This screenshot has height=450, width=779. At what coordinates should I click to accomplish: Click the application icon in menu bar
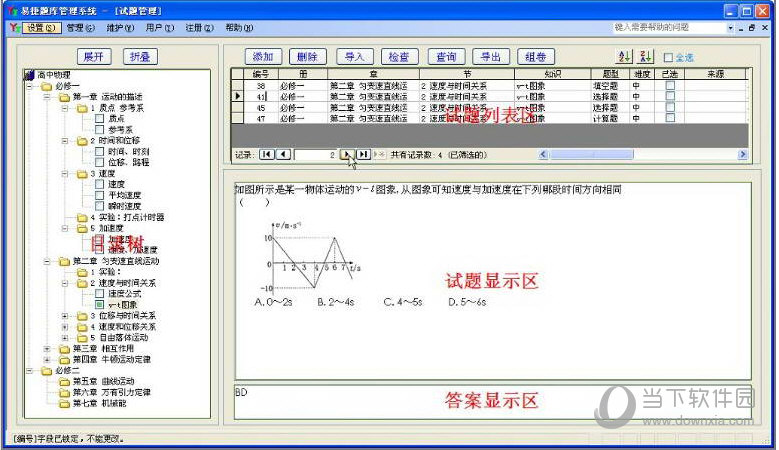point(14,28)
